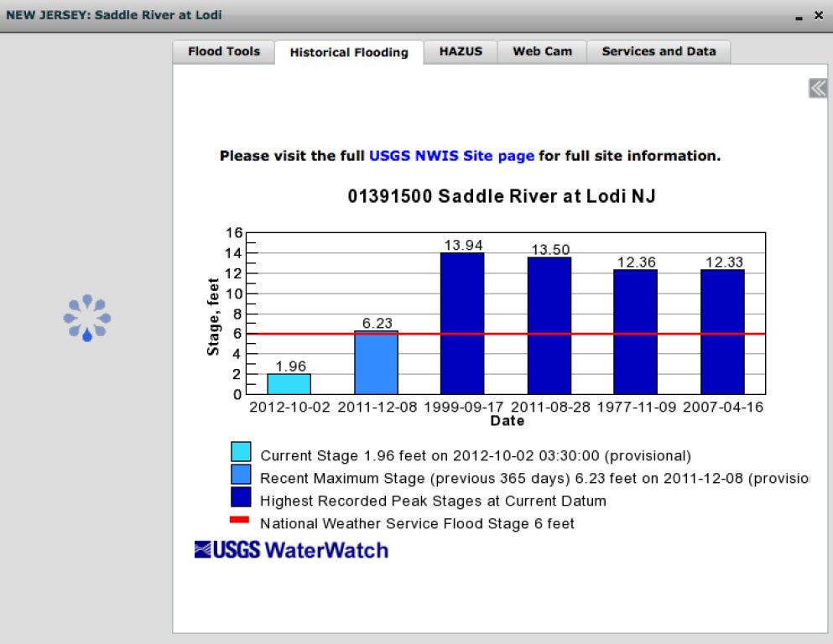Click the water-drop loading spinner icon
Viewport: 833px width, 644px height.
87,318
